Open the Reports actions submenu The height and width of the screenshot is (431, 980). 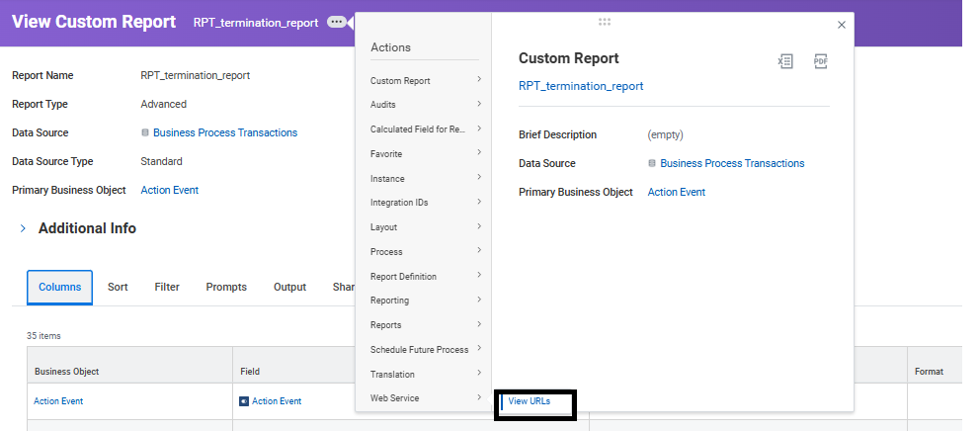point(425,324)
